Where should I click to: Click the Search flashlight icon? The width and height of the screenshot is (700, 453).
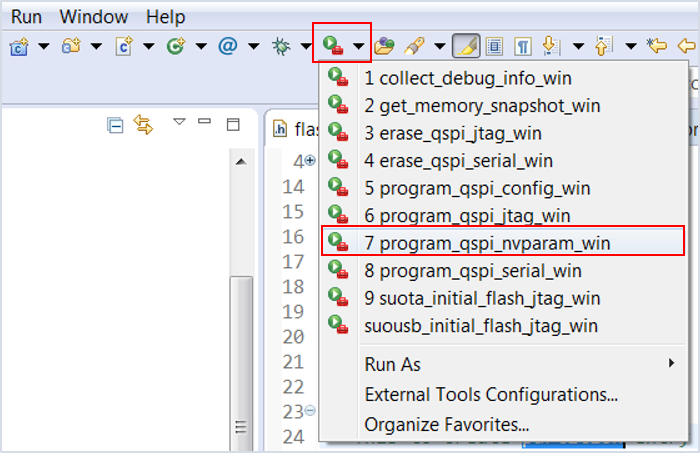[x=412, y=46]
